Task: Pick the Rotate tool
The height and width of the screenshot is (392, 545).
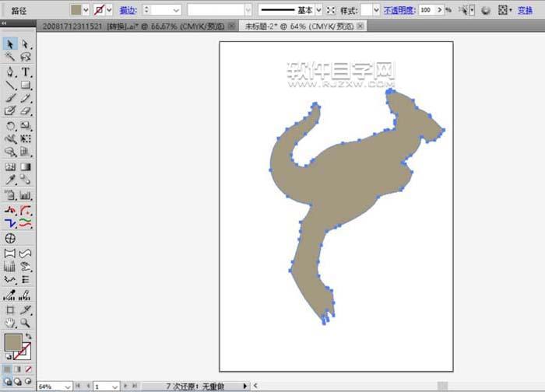Action: click(x=9, y=126)
